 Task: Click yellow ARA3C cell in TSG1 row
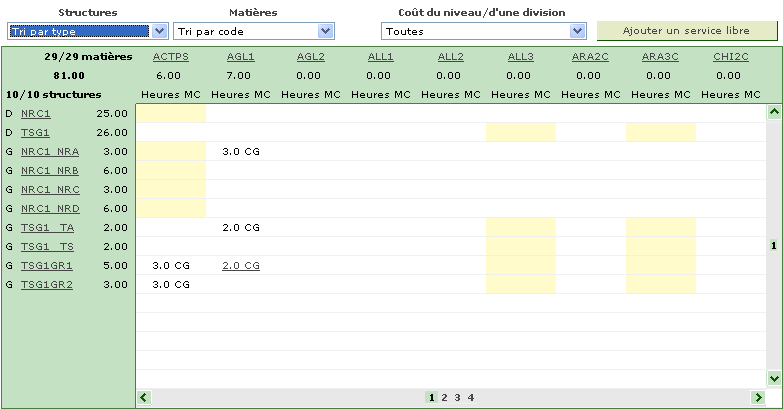click(661, 132)
